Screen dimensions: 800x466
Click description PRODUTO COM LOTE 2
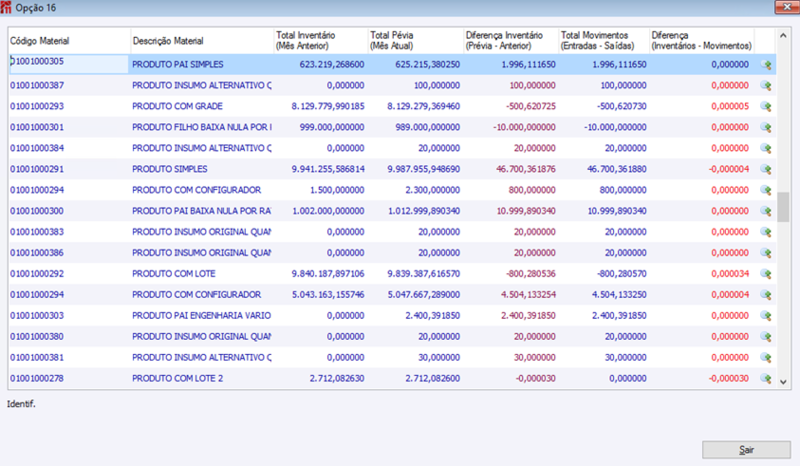[178, 378]
